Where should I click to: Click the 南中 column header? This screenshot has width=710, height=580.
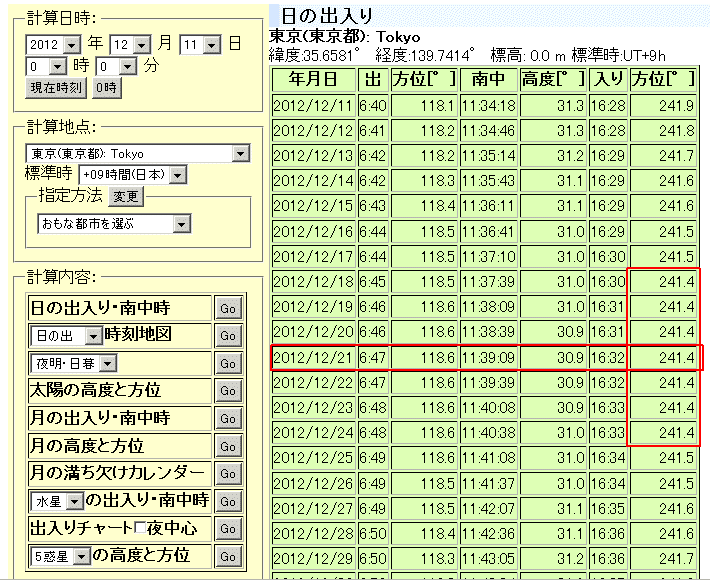[488, 79]
